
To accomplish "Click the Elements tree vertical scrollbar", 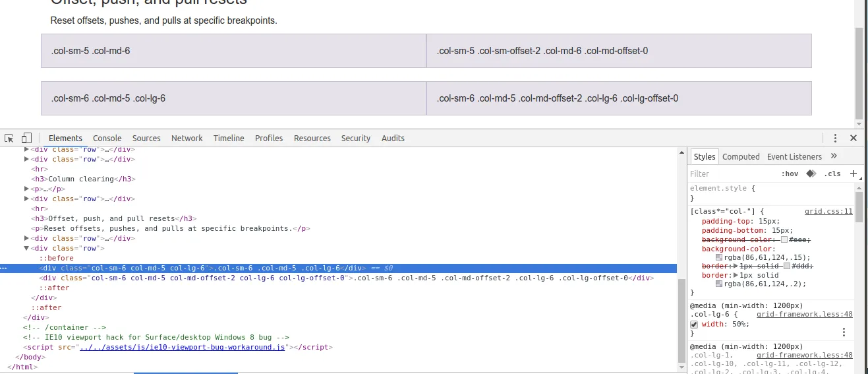I will click(681, 320).
